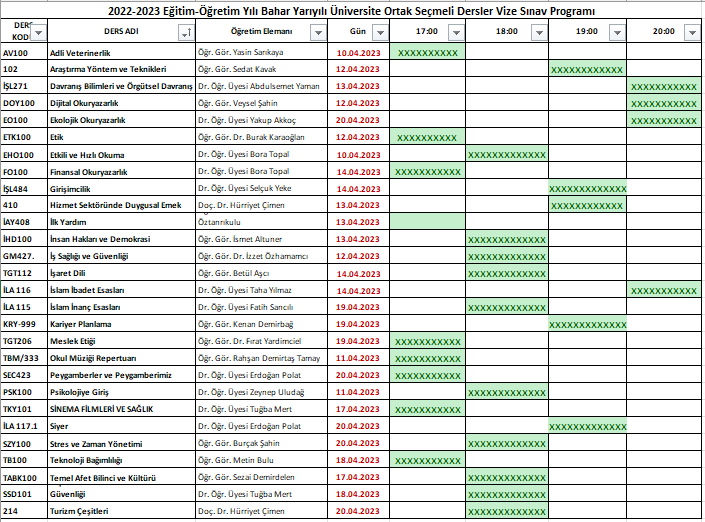Select the empty green 17:00 cell for İlk Yardım
Screen dimensions: 705x522
(x=427, y=221)
